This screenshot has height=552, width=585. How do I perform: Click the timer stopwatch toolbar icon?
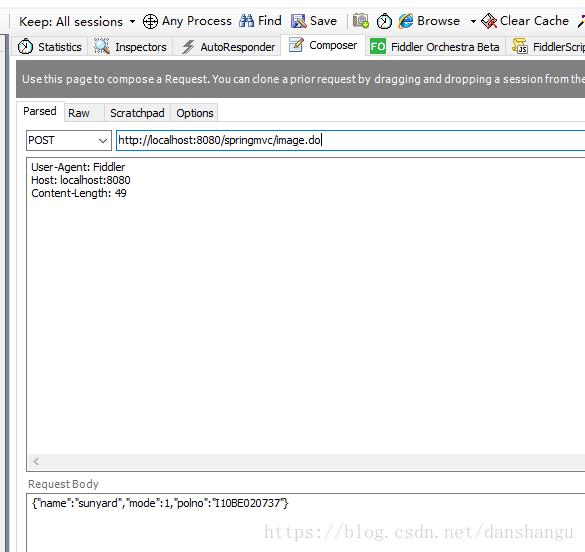[384, 21]
